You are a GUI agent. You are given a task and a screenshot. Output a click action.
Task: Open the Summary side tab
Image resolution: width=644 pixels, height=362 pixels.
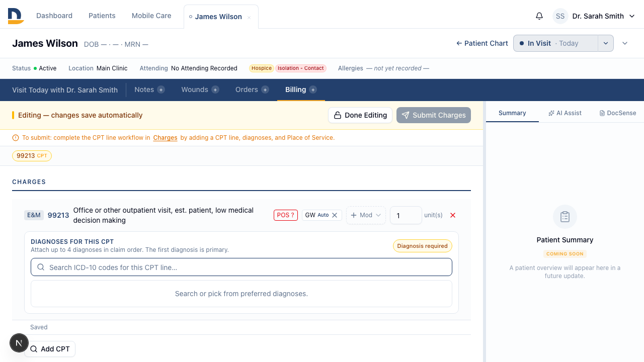click(x=512, y=113)
